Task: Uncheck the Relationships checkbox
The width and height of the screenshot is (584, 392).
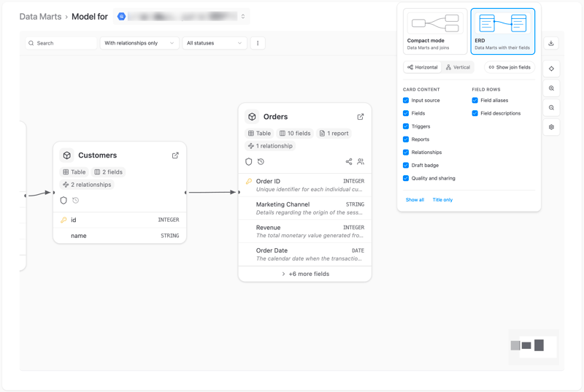Action: pyautogui.click(x=406, y=153)
